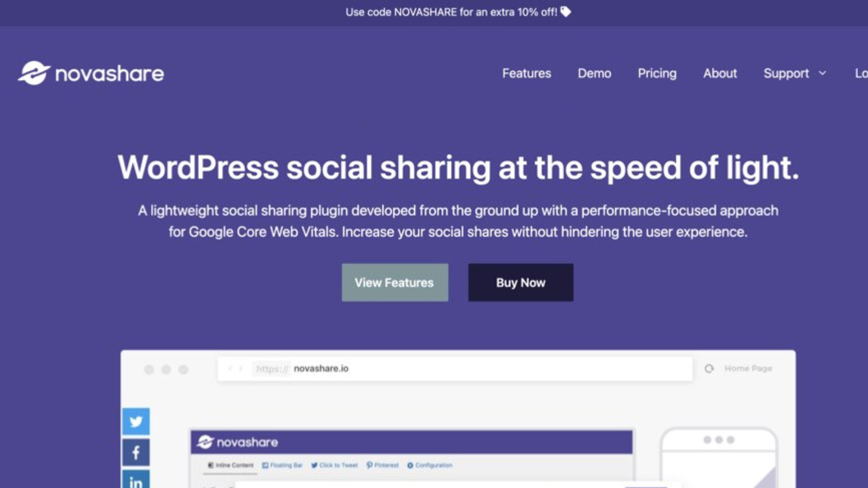
Task: Click the NOVASHARE promo code banner text
Action: [451, 12]
